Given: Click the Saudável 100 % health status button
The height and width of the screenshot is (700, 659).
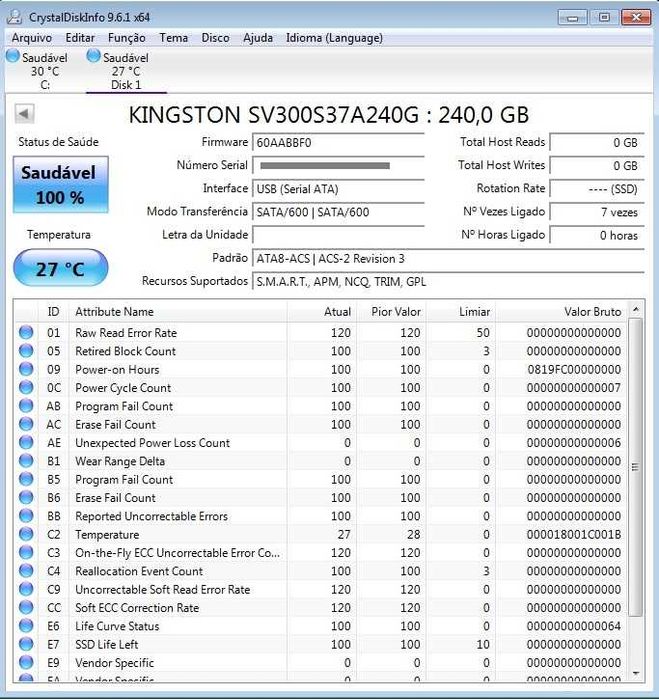Looking at the screenshot, I should (61, 184).
